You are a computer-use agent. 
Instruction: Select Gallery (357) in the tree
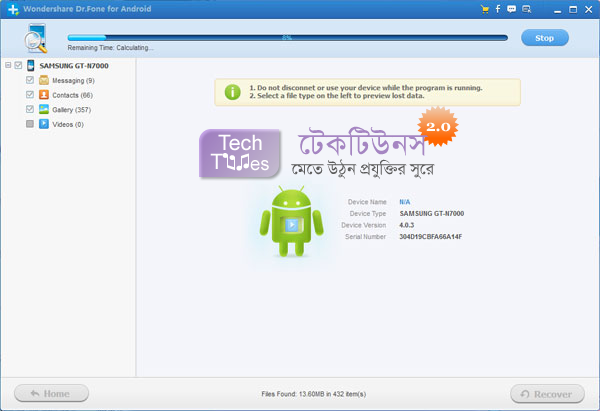(72, 110)
